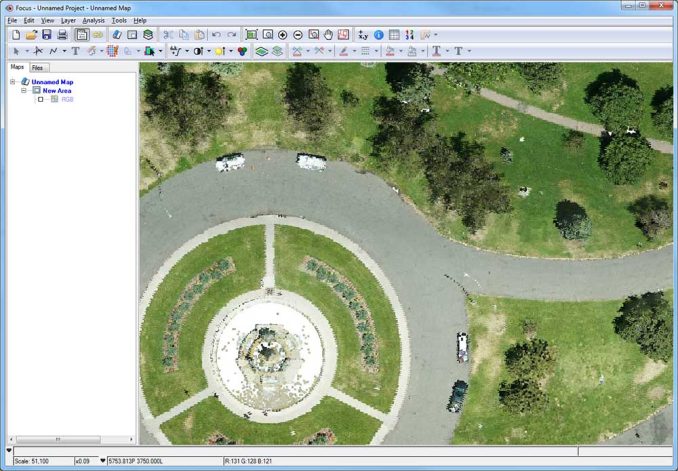Click the red Reload/Redraw icon
Viewport: 678px width, 471px height.
(343, 35)
